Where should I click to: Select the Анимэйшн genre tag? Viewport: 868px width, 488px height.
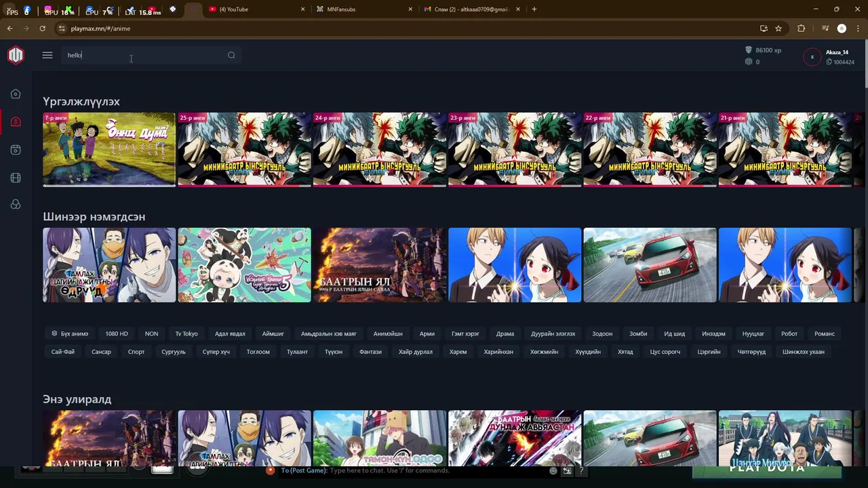[x=388, y=333]
